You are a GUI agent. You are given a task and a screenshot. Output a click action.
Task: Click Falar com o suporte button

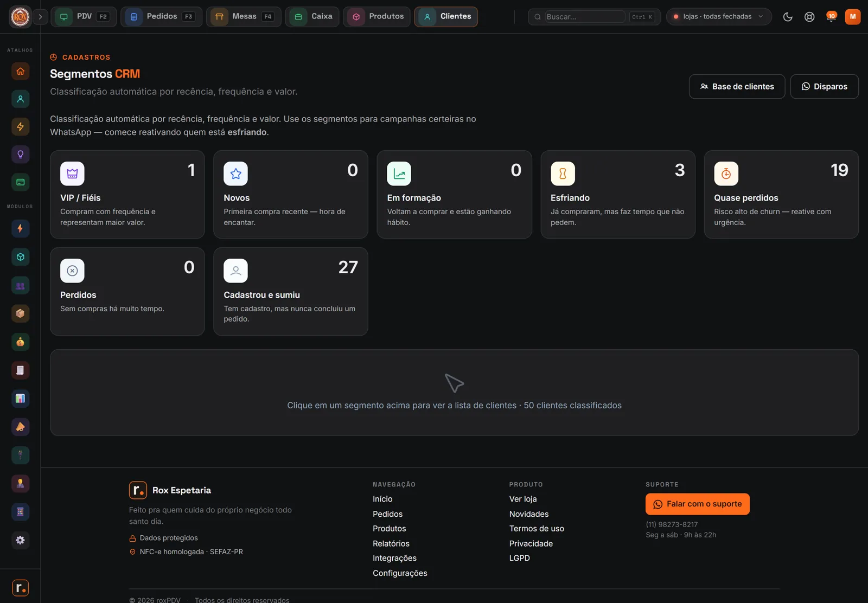[x=698, y=504]
